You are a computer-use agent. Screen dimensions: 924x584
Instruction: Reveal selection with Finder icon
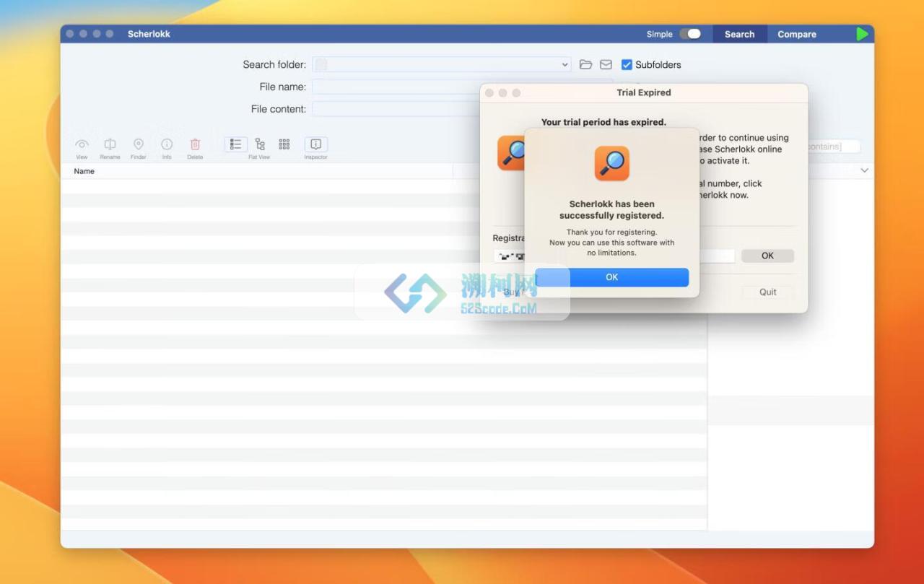click(139, 144)
